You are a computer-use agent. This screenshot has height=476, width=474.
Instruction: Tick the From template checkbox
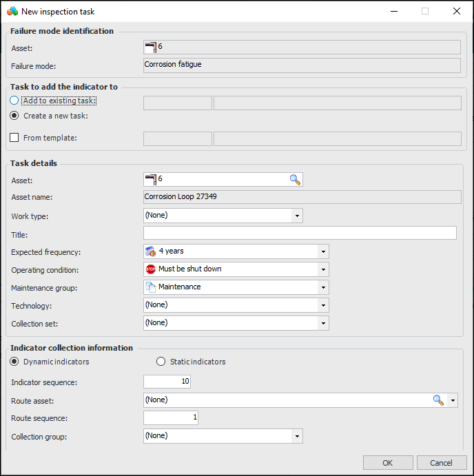click(x=14, y=138)
